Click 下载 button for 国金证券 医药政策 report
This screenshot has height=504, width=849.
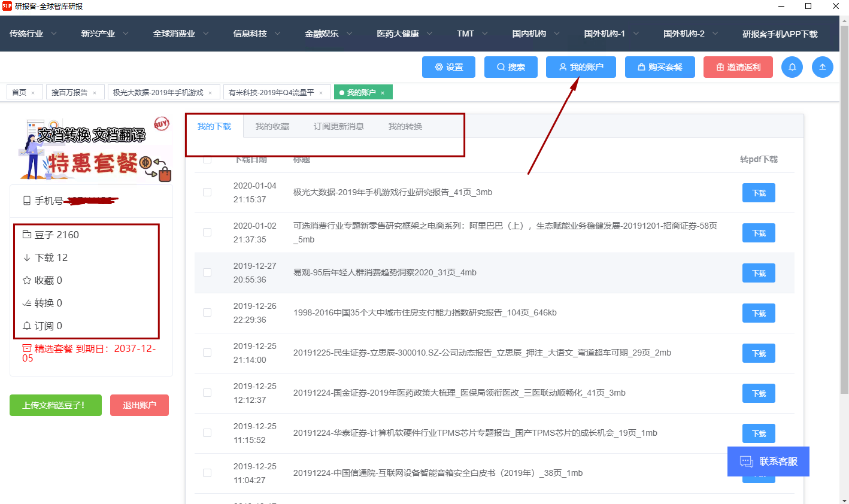click(759, 393)
